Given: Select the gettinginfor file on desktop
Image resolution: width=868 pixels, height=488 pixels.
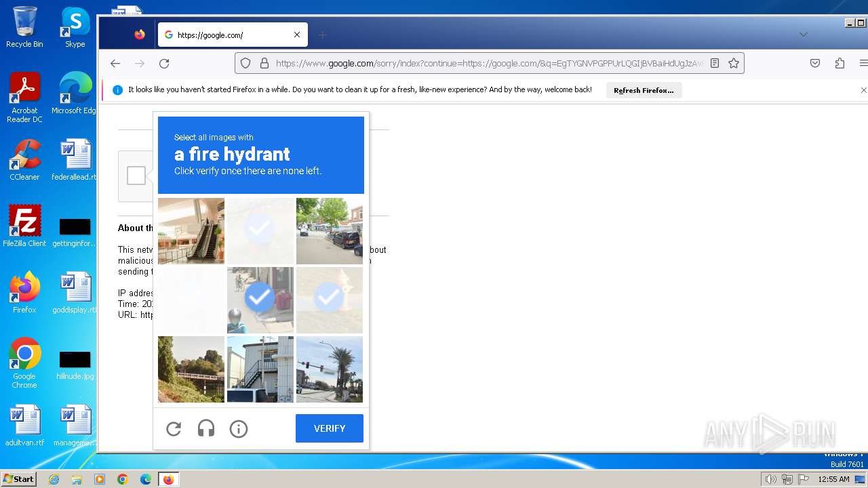Looking at the screenshot, I should (75, 232).
